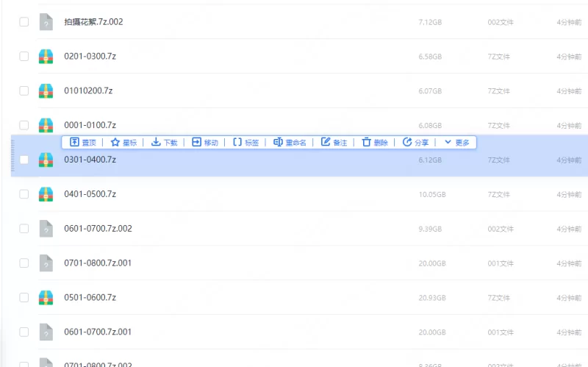Click the archive icon of 0401-0500.7z

(x=46, y=194)
